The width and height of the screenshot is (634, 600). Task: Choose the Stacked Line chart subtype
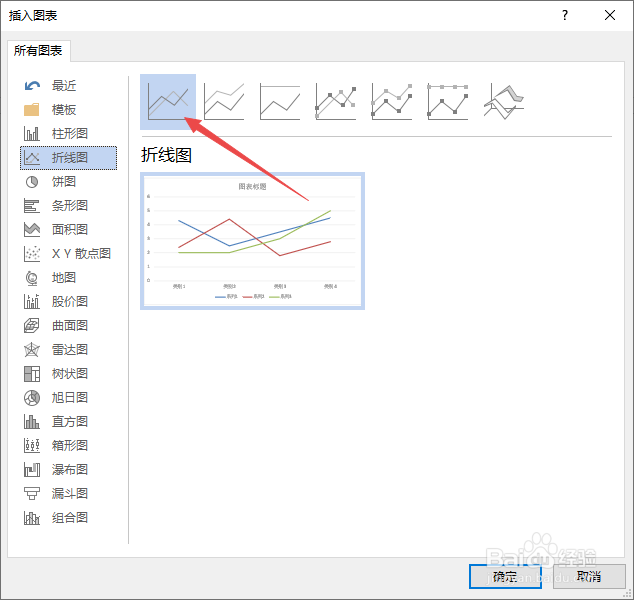(224, 102)
